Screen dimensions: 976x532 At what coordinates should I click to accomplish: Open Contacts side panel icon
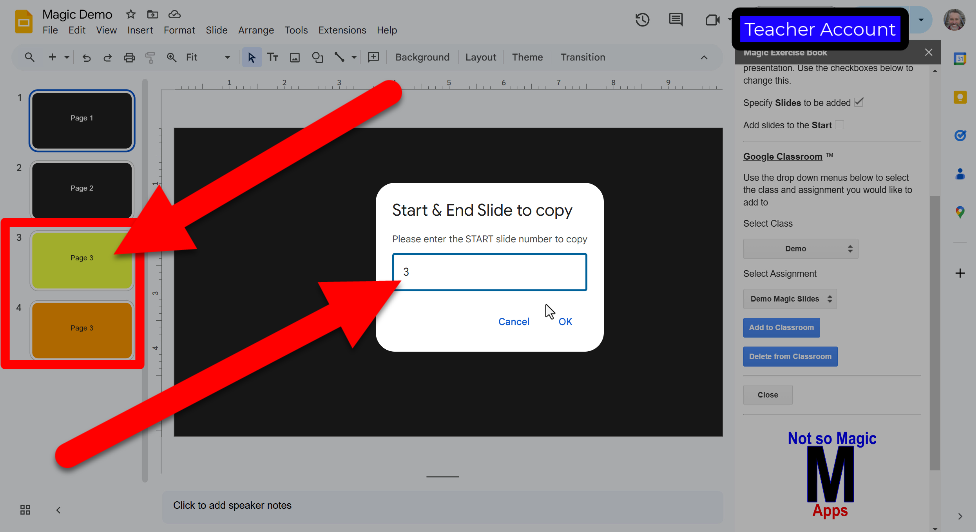[960, 174]
